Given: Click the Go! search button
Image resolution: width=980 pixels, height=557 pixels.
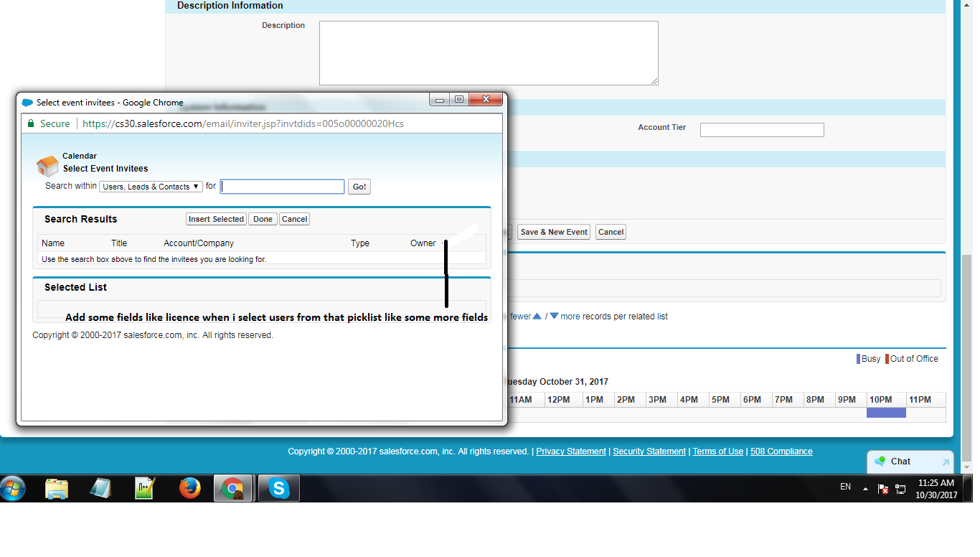Looking at the screenshot, I should coord(359,187).
